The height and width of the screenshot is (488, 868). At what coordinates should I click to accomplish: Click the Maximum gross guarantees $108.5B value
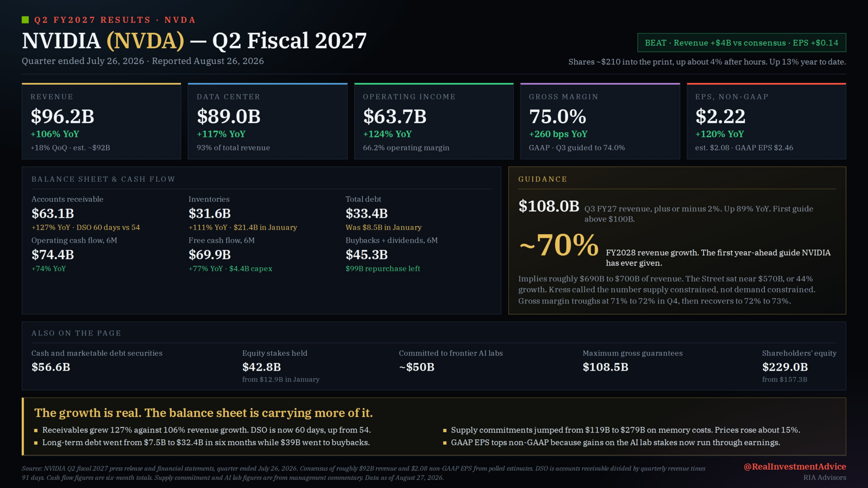point(606,367)
